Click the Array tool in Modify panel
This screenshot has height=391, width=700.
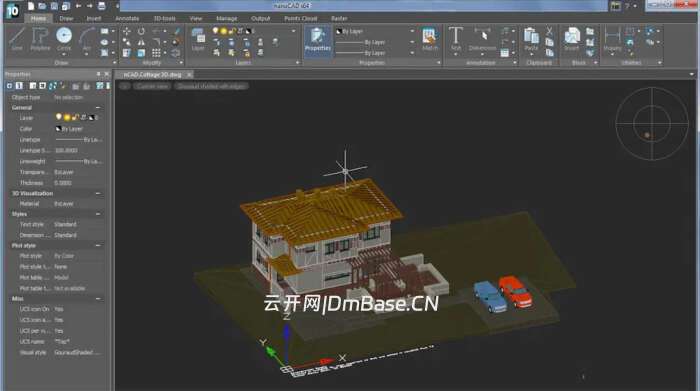[x=156, y=53]
